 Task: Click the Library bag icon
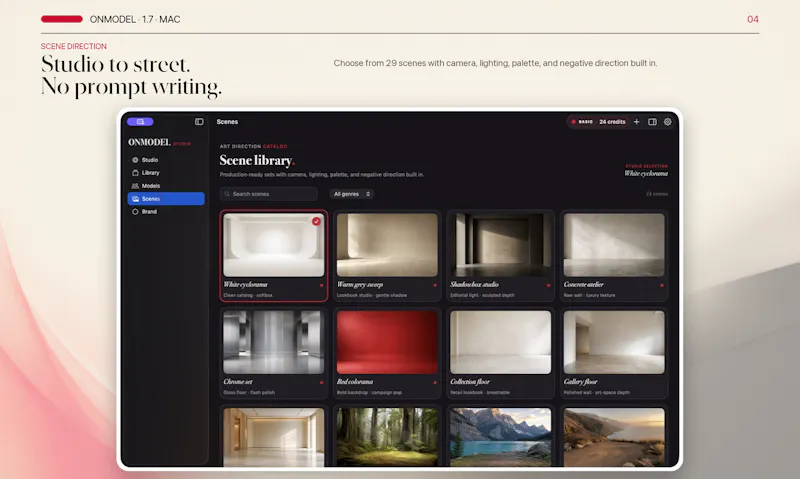point(135,173)
